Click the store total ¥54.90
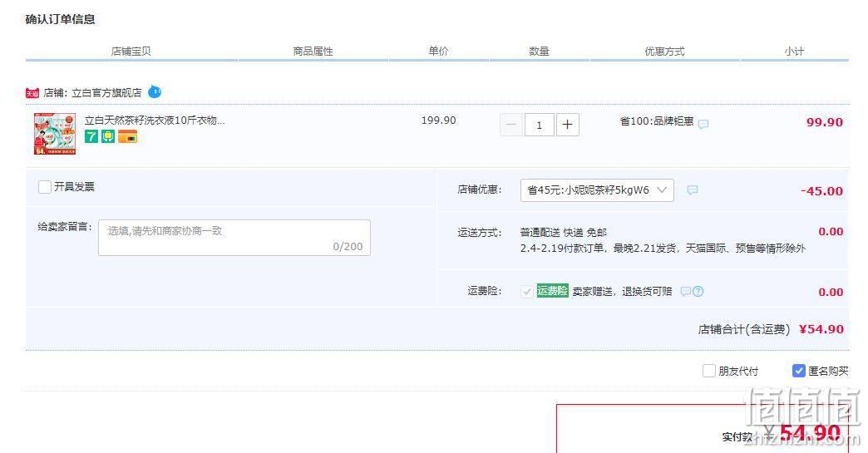 pyautogui.click(x=821, y=329)
